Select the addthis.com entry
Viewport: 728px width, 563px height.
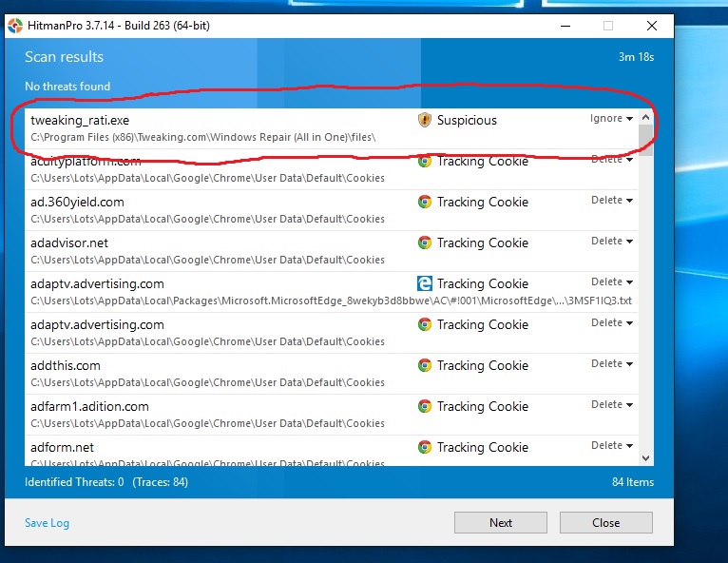tap(332, 374)
